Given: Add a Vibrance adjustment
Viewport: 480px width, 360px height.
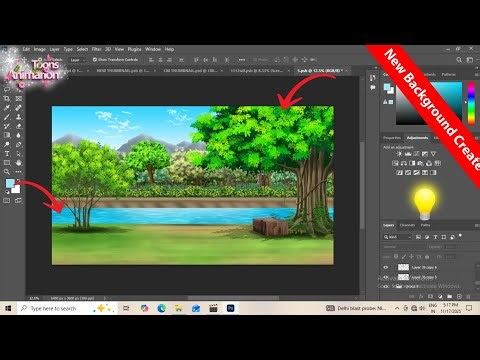Looking at the screenshot, I should [433, 154].
